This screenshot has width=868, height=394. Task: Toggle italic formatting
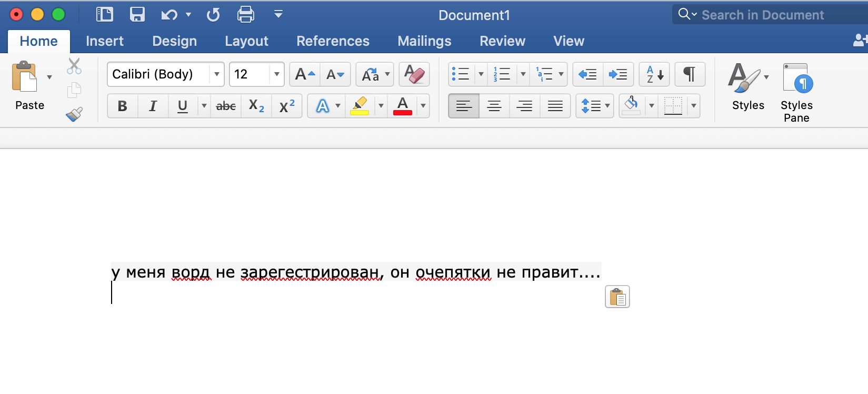[x=153, y=106]
